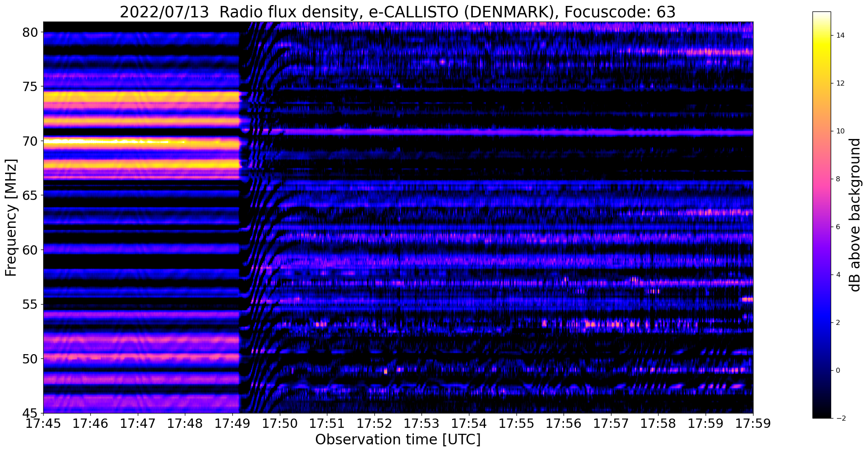Click the 17:58 time tick label
The width and height of the screenshot is (868, 452).
tap(659, 424)
